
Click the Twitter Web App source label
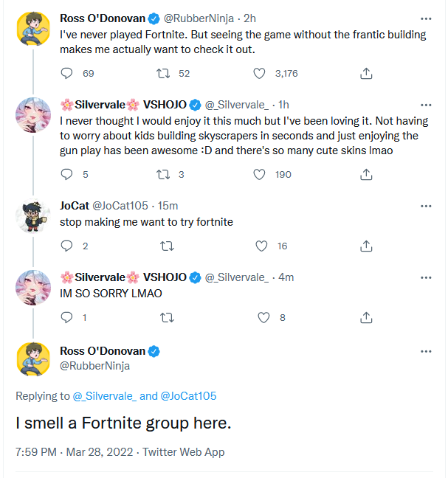pos(184,451)
